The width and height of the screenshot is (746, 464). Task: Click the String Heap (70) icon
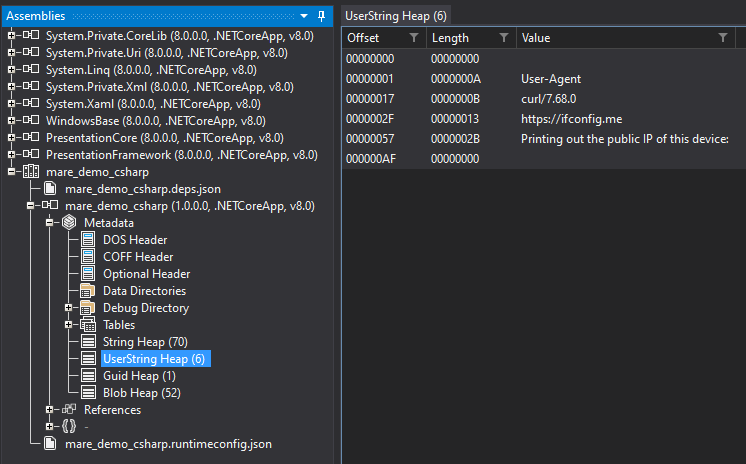88,342
